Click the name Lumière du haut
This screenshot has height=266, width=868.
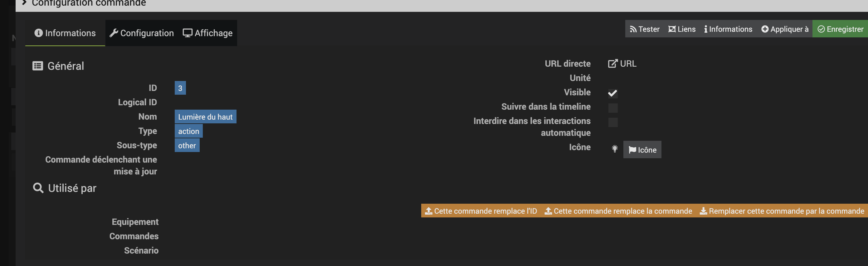[x=205, y=117]
